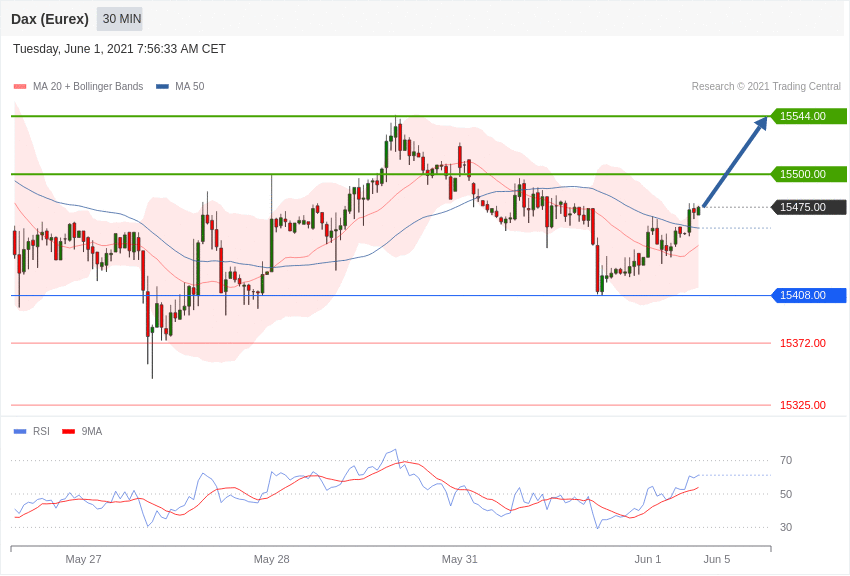Select the 9MA legend label
This screenshot has height=576, width=850.
(x=92, y=432)
